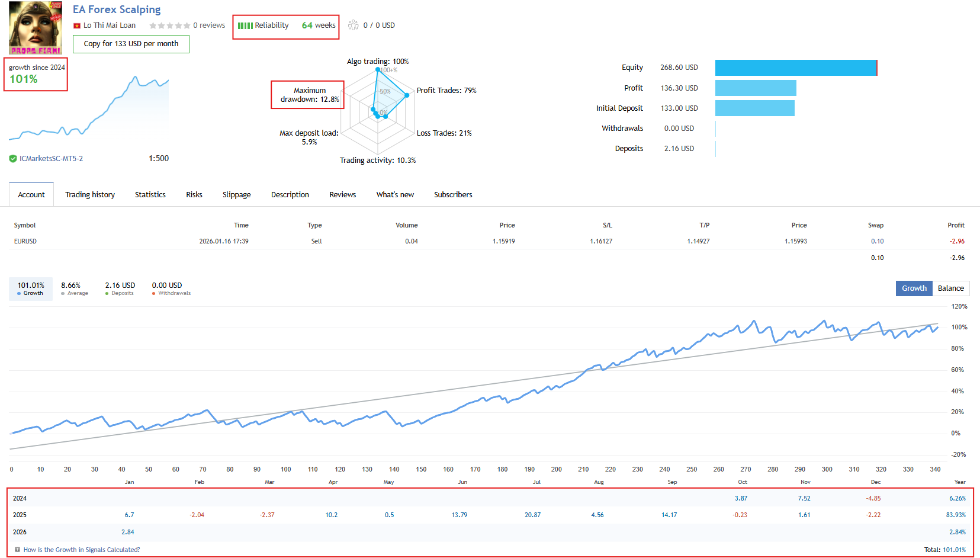Click the 64 weeks reliability value
Image resolution: width=980 pixels, height=558 pixels.
[319, 25]
